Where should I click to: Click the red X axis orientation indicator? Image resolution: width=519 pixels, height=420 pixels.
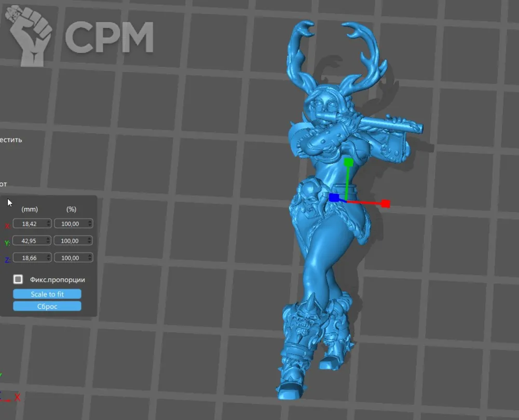[17, 397]
